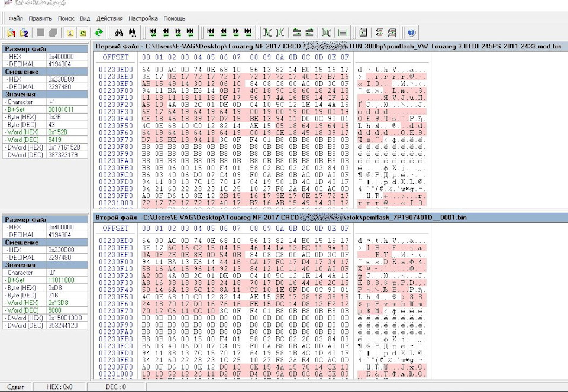Screen dimensions: 568x392
Task: Open first file with the folder-1 icon
Action: 11,33
